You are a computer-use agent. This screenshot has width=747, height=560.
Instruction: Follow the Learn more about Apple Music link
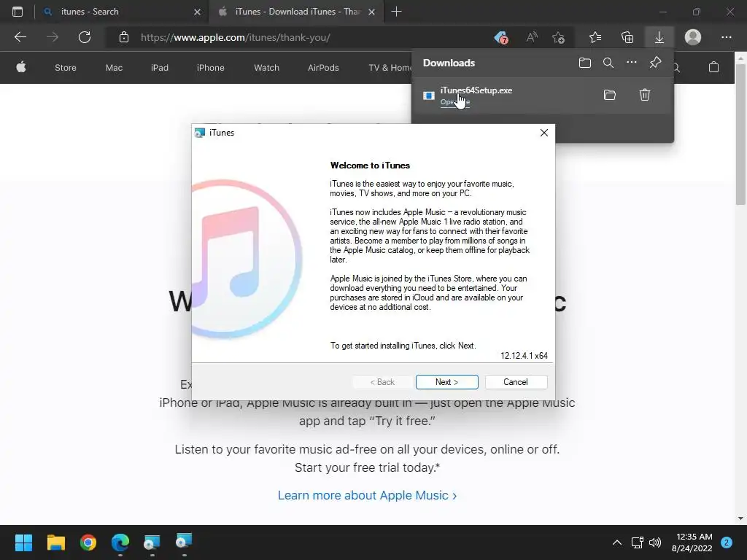click(368, 495)
